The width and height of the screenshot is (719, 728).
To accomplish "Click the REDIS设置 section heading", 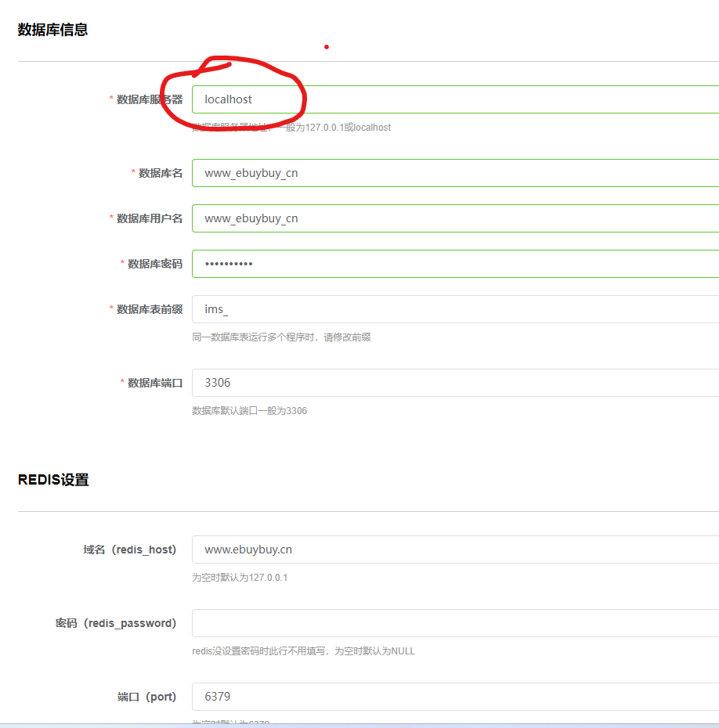I will click(53, 480).
